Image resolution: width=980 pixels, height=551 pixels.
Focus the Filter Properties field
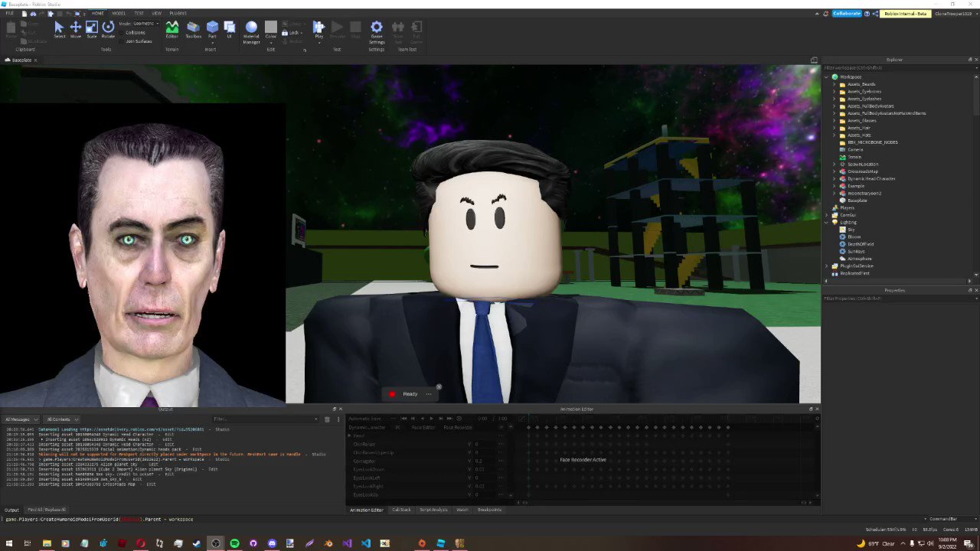tap(898, 298)
